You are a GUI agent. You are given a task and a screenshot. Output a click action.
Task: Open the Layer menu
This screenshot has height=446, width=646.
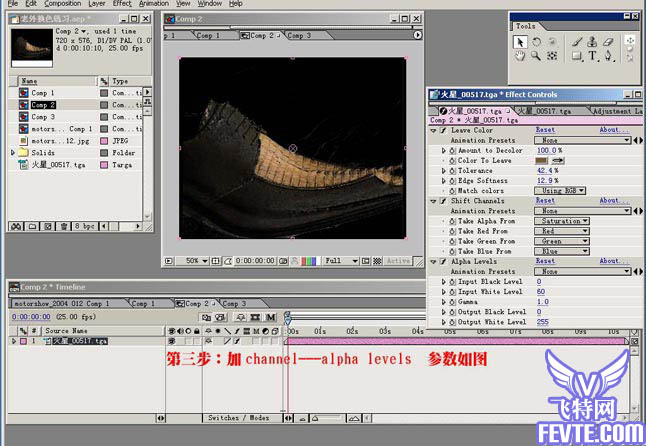(x=97, y=4)
